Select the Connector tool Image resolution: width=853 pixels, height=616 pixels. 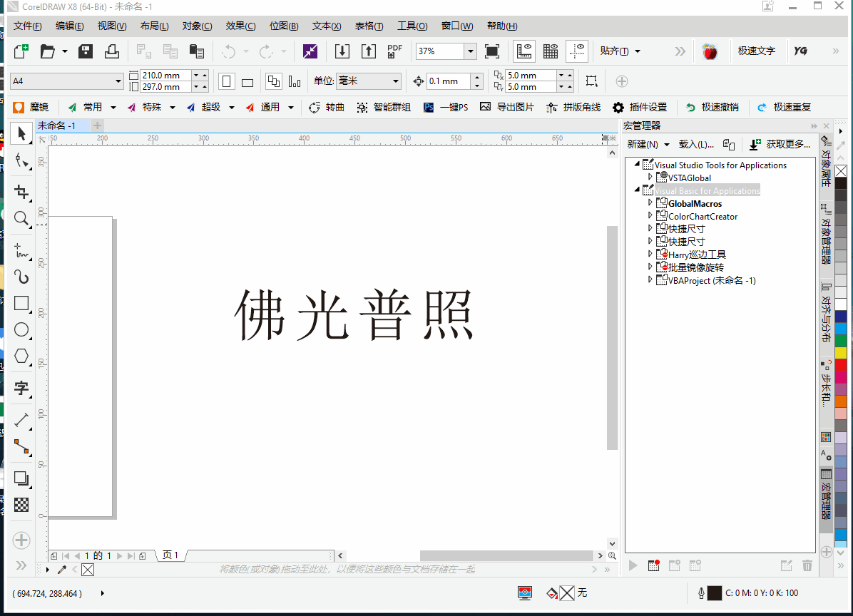pyautogui.click(x=21, y=446)
